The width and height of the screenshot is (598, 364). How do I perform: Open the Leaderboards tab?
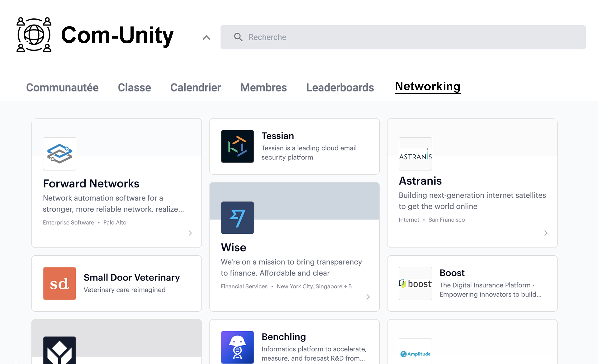[340, 87]
